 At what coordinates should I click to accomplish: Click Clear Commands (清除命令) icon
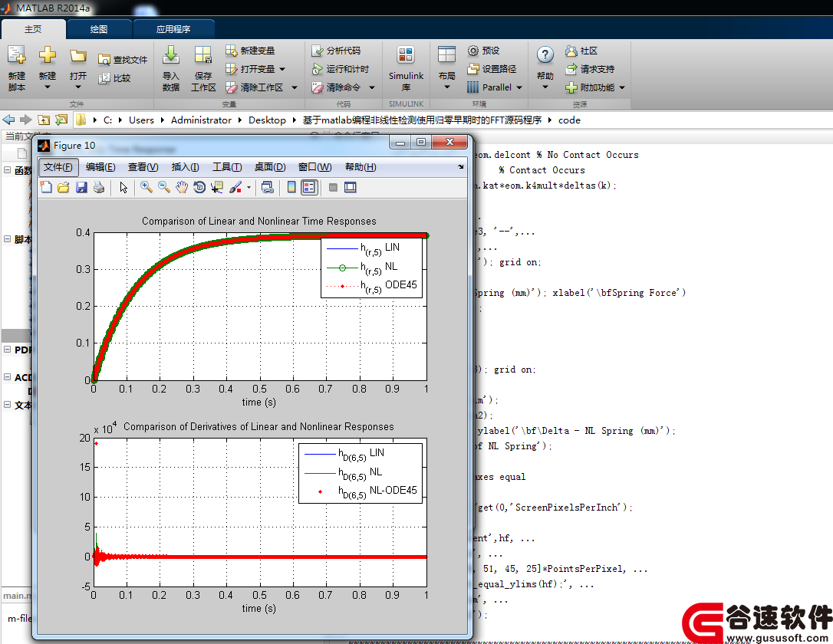(x=317, y=87)
